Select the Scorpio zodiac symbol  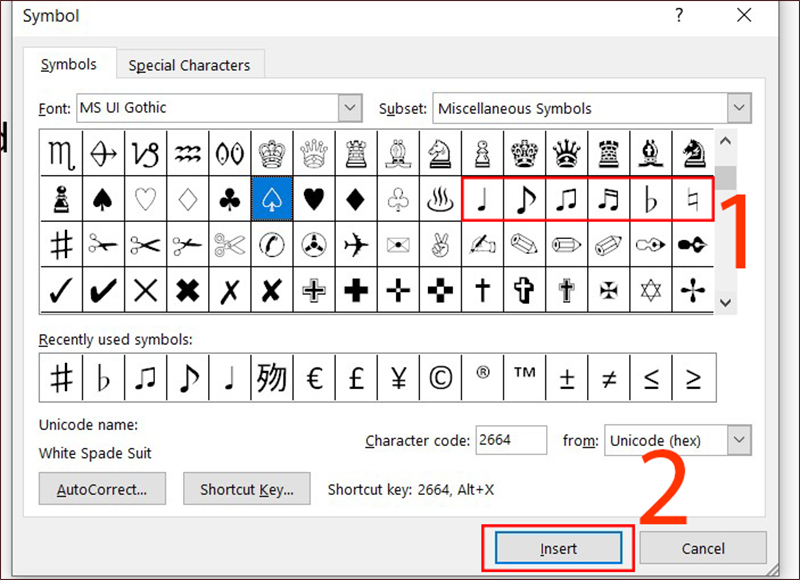[x=61, y=154]
